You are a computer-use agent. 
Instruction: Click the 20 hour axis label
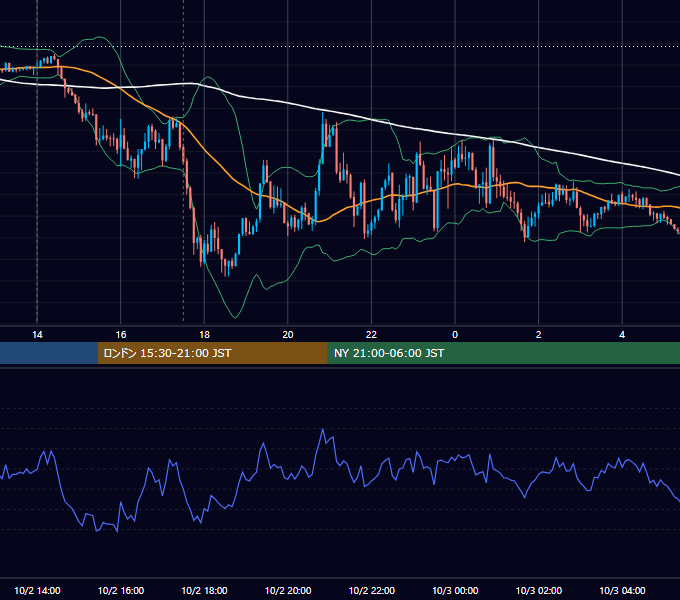tap(288, 335)
